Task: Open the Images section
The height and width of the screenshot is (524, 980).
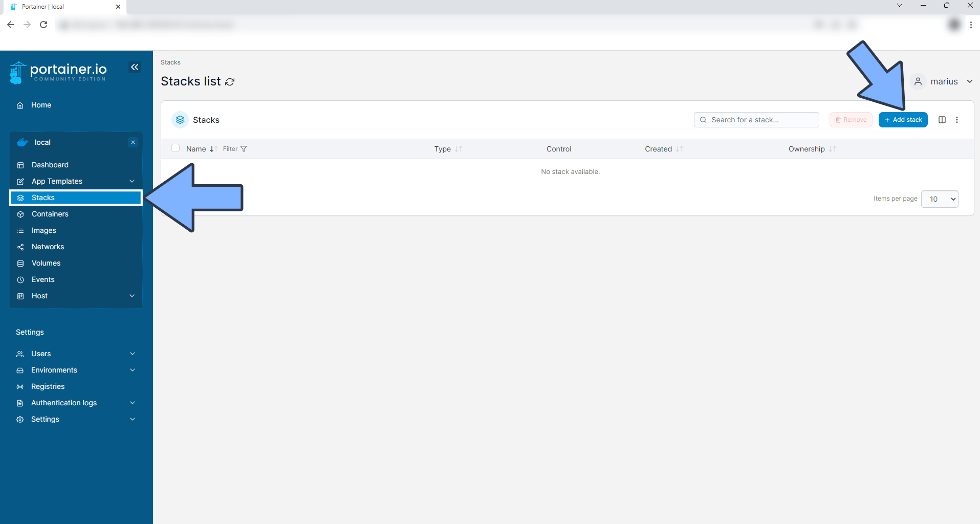Action: click(43, 230)
